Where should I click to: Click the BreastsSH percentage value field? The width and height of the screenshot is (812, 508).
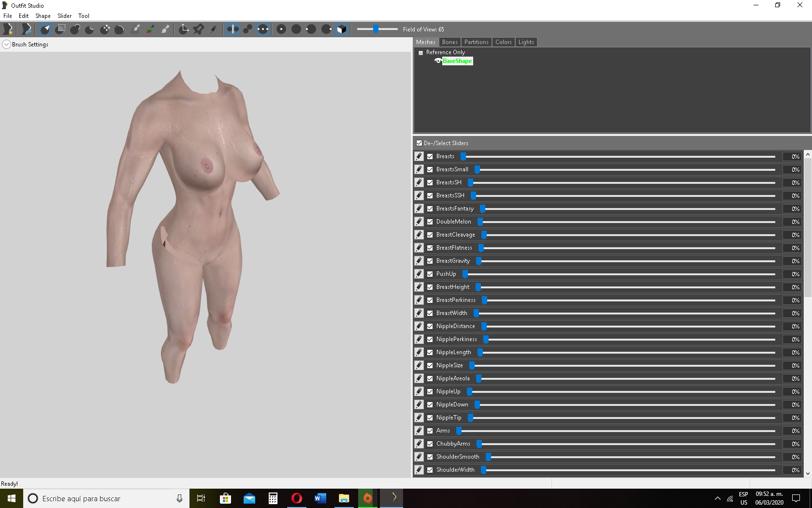(792, 182)
